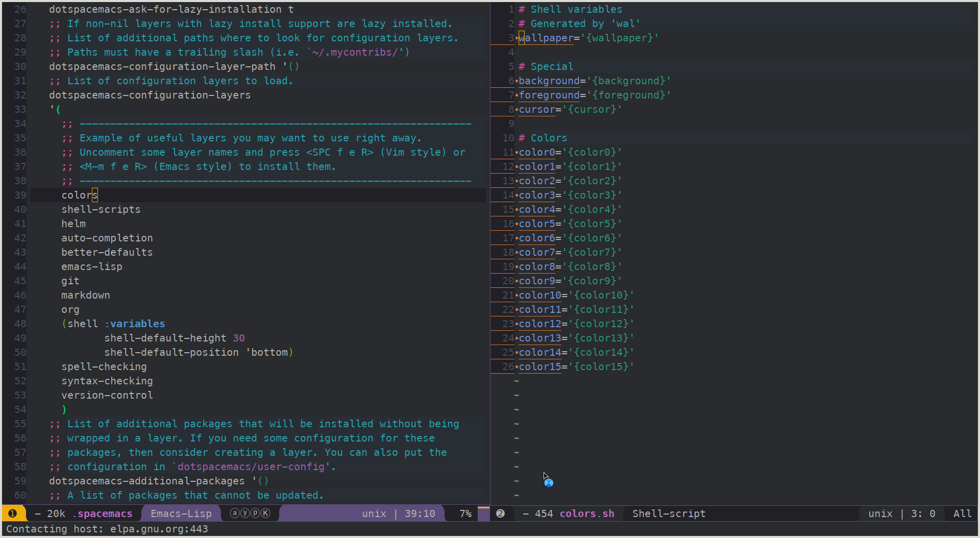Image resolution: width=980 pixels, height=538 pixels.
Task: Click 'dotspacemacs-configuration-layers' on line 32
Action: 150,95
